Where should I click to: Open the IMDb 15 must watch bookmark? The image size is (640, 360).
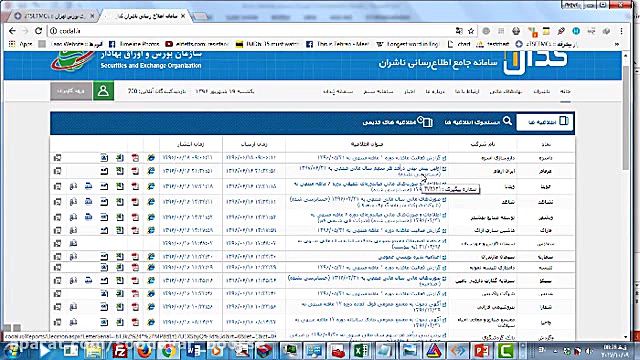click(267, 44)
